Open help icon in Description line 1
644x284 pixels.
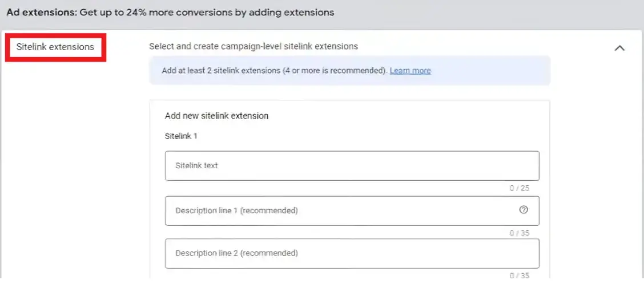point(523,210)
